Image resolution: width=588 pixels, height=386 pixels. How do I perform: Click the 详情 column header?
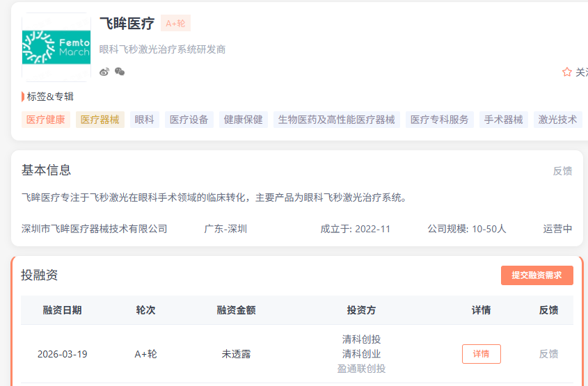[481, 310]
